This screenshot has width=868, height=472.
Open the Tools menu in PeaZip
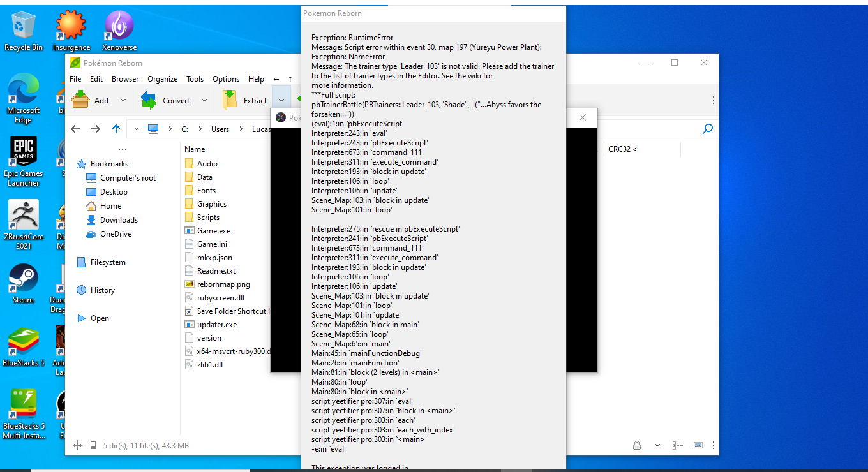195,79
